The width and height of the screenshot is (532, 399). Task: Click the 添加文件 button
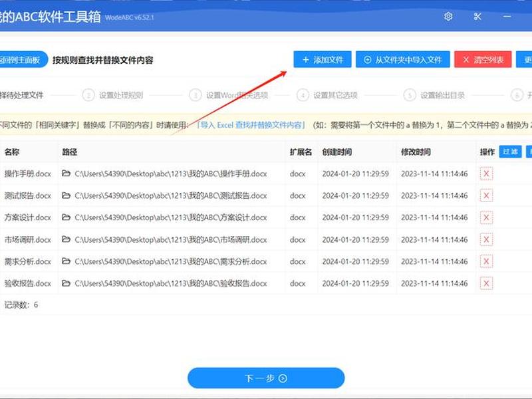(323, 60)
